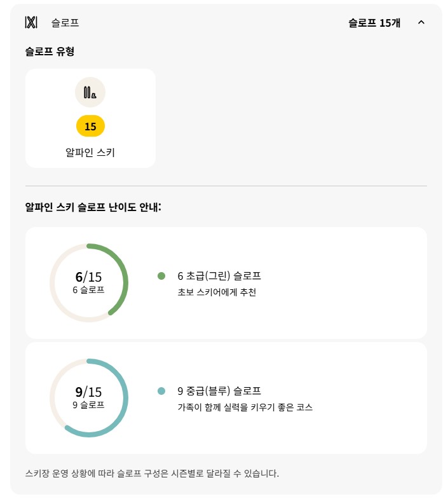The width and height of the screenshot is (448, 501).
Task: Select 6 초급(그린) 슬로프 label
Action: point(219,276)
